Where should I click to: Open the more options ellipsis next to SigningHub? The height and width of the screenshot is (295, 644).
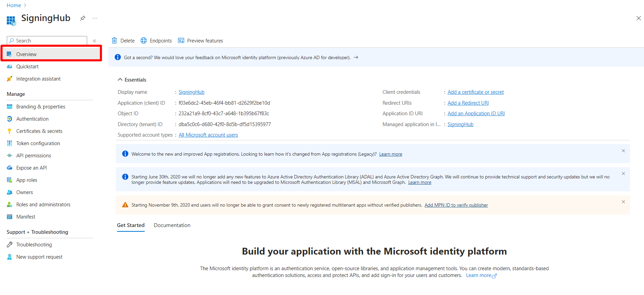tap(95, 18)
